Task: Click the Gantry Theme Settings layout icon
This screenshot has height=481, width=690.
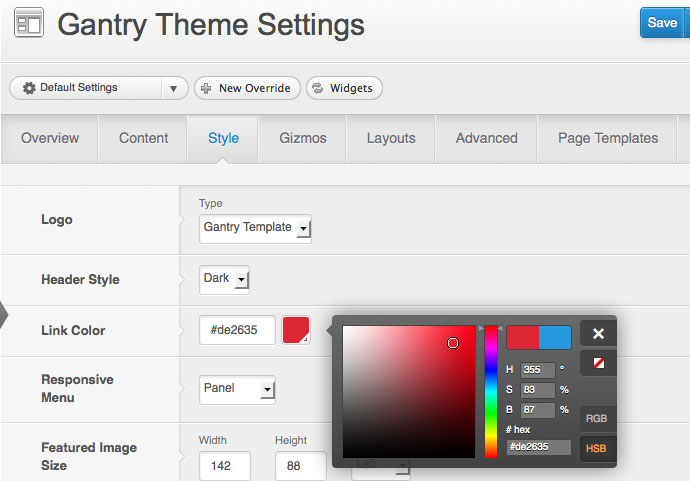Action: coord(29,23)
